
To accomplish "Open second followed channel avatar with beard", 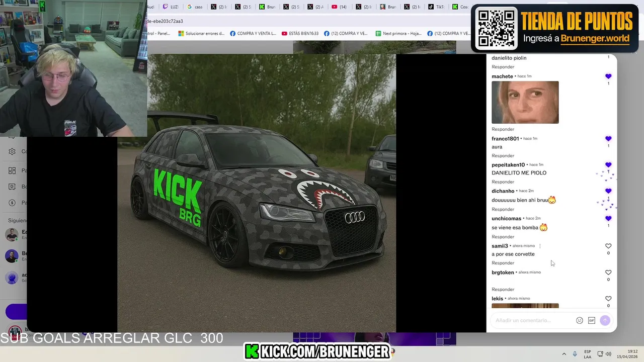I will click(x=12, y=256).
